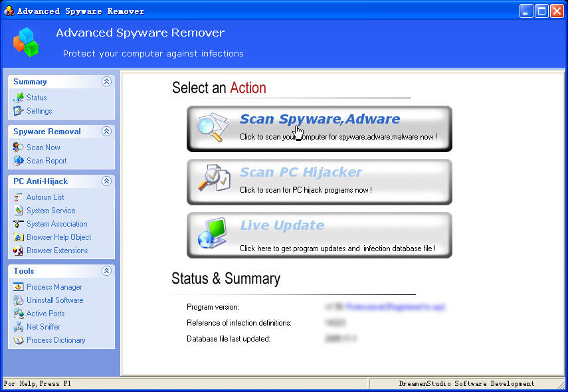This screenshot has height=392, width=568.
Task: Click the magnifier icon on Scan Spyware button
Action: click(213, 127)
